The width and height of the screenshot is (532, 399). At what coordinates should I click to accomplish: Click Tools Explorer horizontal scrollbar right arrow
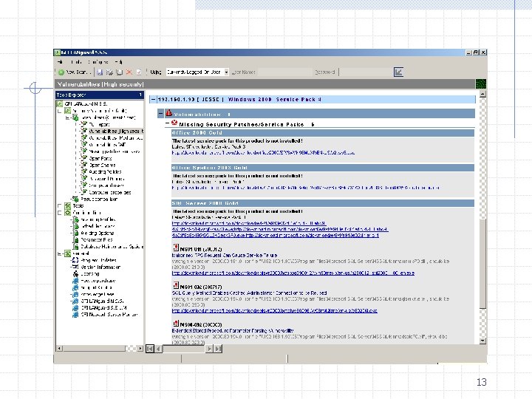pos(140,349)
